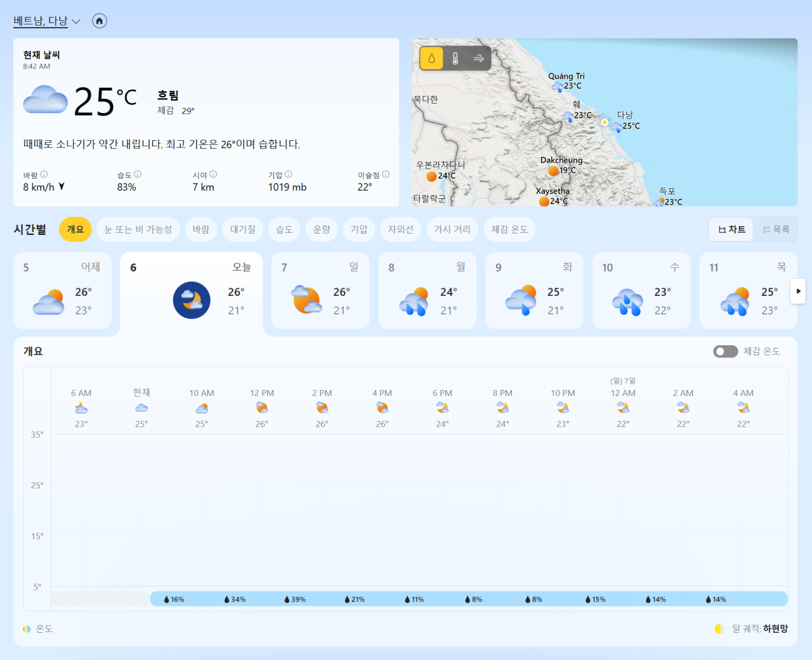Switch to 목록 view
This screenshot has width=812, height=660.
(775, 229)
